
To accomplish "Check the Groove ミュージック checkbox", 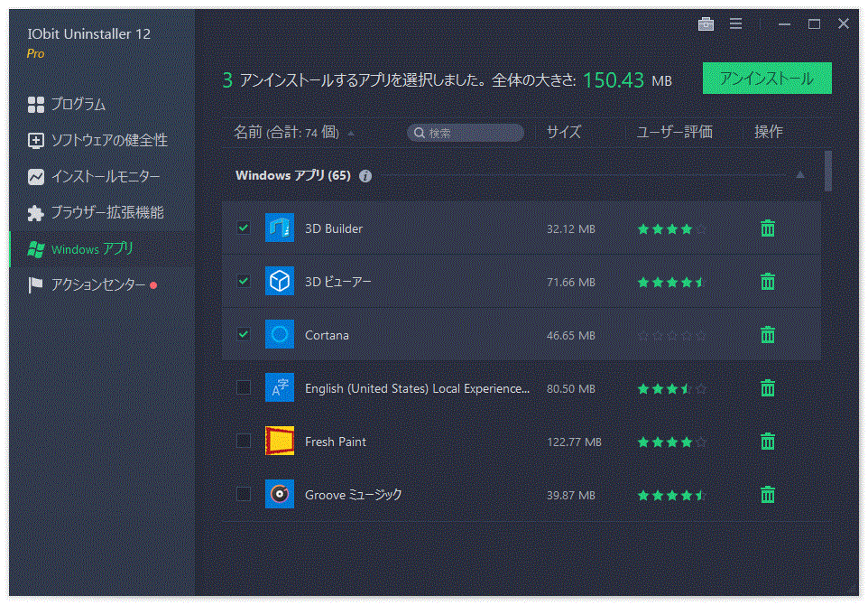I will click(x=244, y=494).
